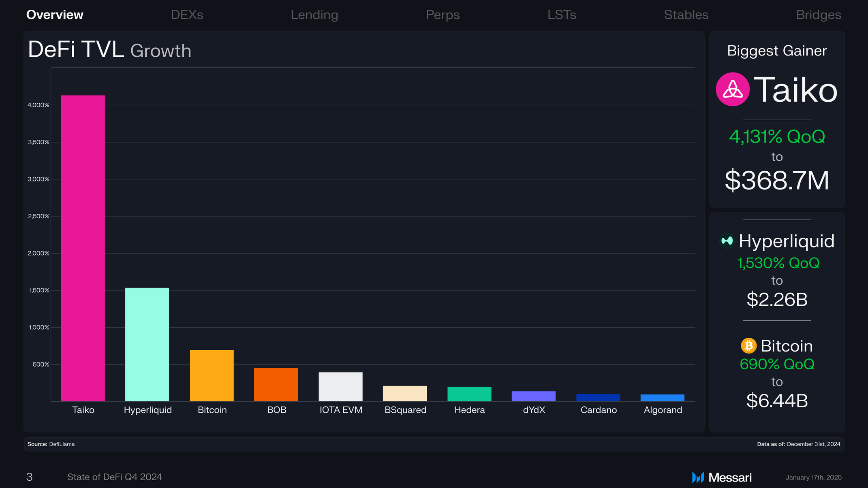
Task: Click the DeFi TVL Growth title
Action: [109, 50]
